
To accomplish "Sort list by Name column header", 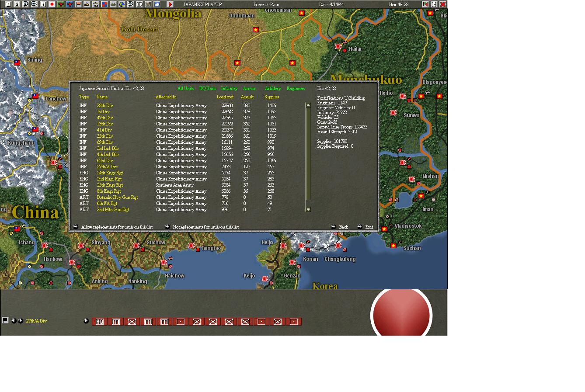I will (102, 97).
